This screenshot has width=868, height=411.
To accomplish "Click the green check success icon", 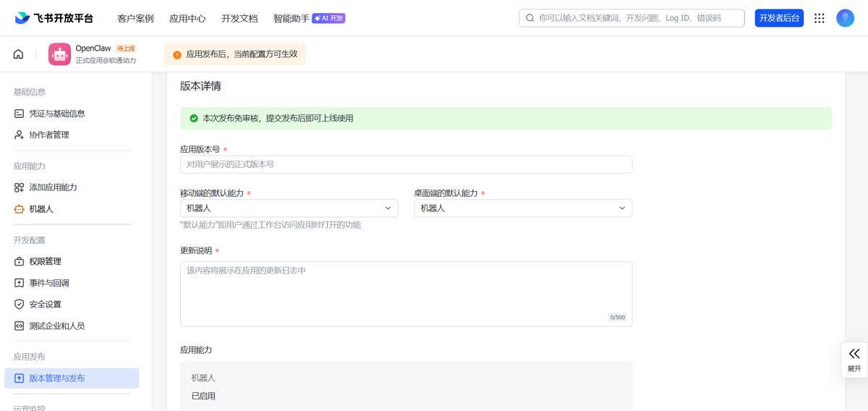I will tap(194, 118).
